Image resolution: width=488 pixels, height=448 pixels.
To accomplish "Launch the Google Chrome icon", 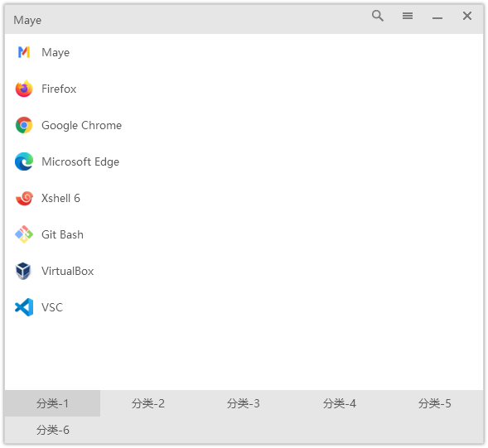I will 24,125.
